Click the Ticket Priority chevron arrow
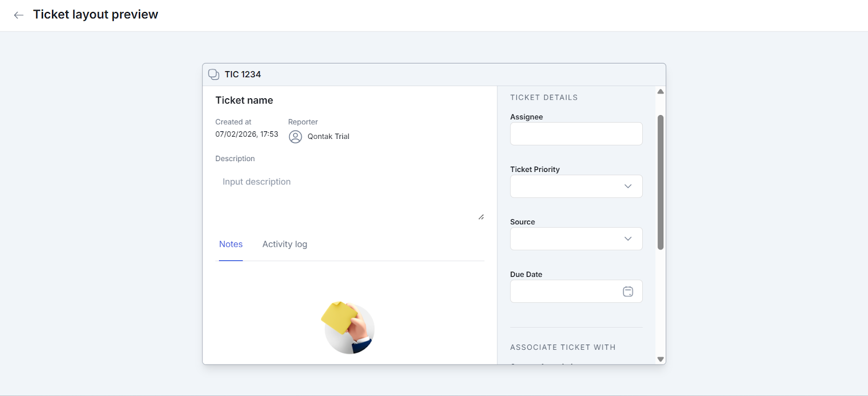This screenshot has width=868, height=396. tap(628, 186)
